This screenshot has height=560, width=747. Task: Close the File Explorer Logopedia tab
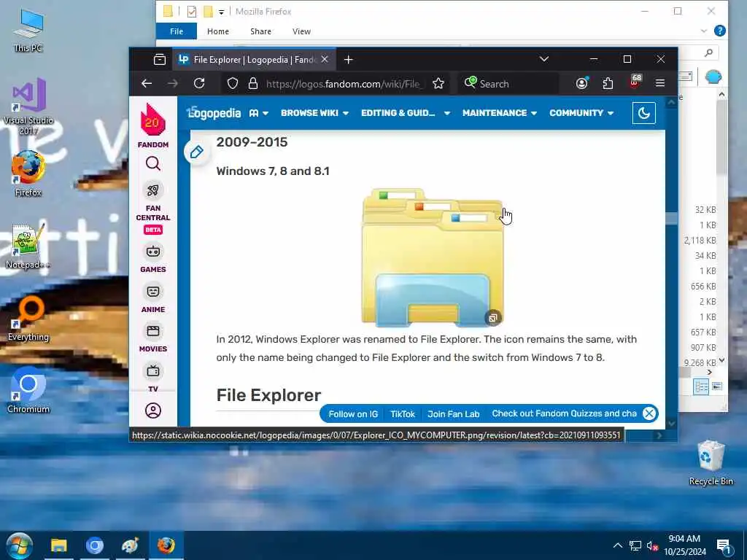tap(325, 59)
